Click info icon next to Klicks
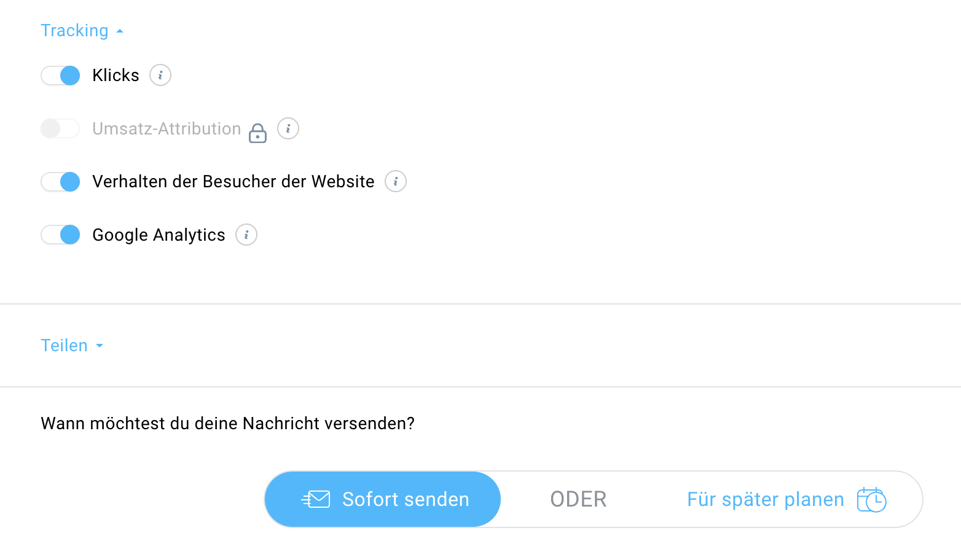This screenshot has height=560, width=961. (160, 76)
